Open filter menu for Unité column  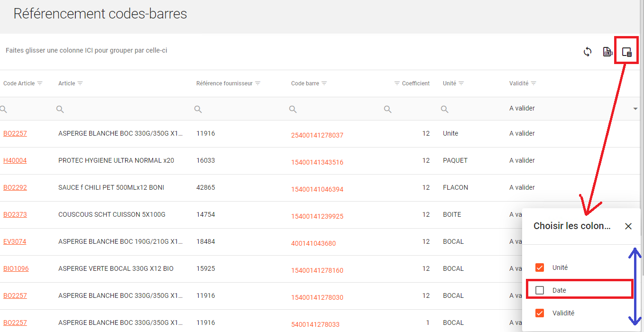point(461,83)
